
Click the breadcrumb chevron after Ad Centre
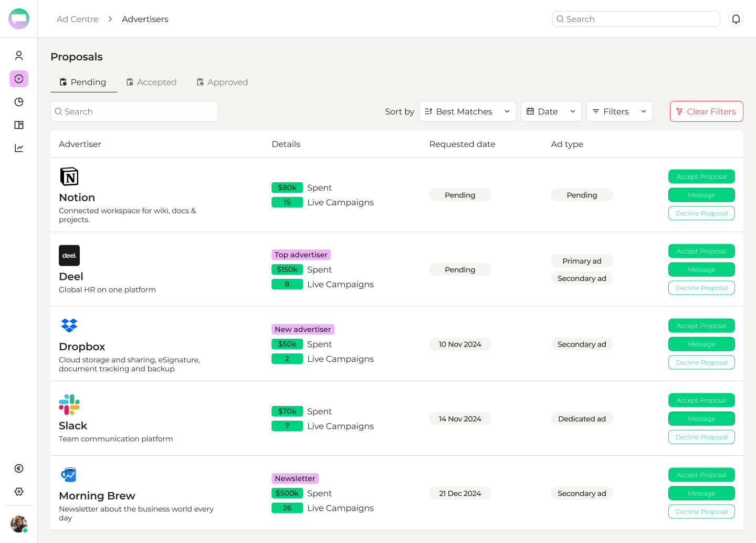coord(110,19)
